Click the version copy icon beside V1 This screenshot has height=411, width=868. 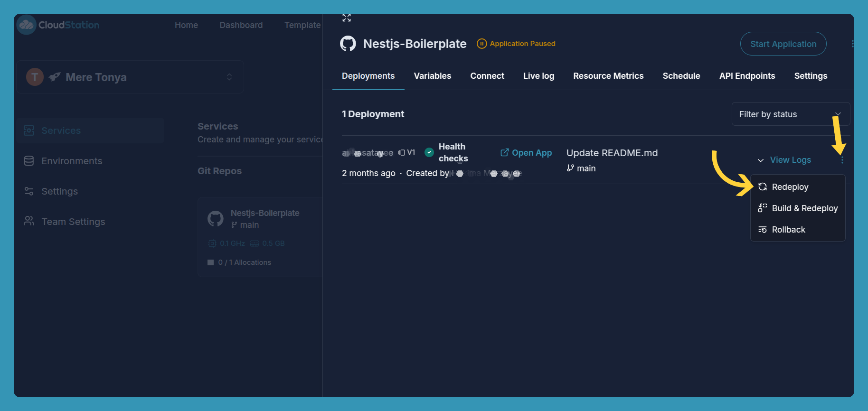click(402, 152)
